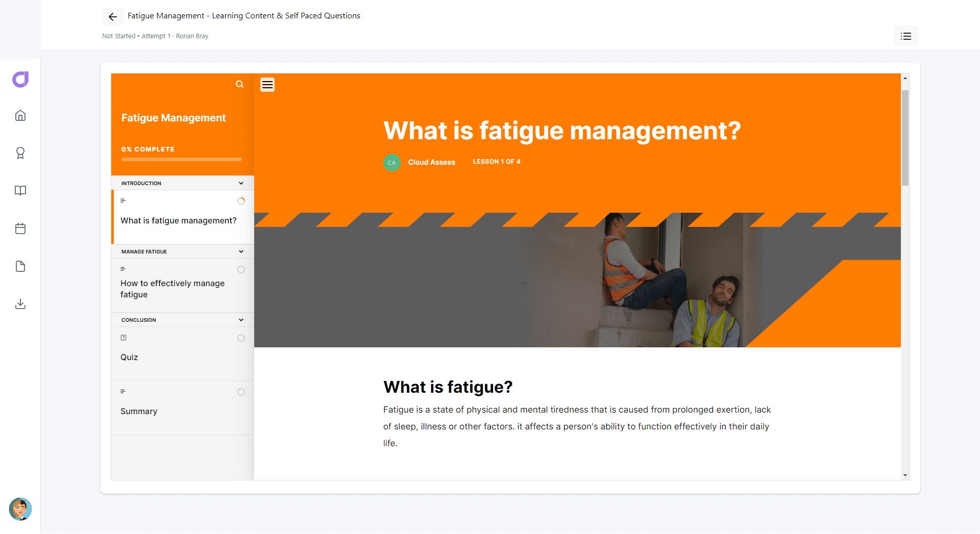This screenshot has height=534, width=980.
Task: Click the search icon in the course sidebar
Action: pyautogui.click(x=239, y=84)
